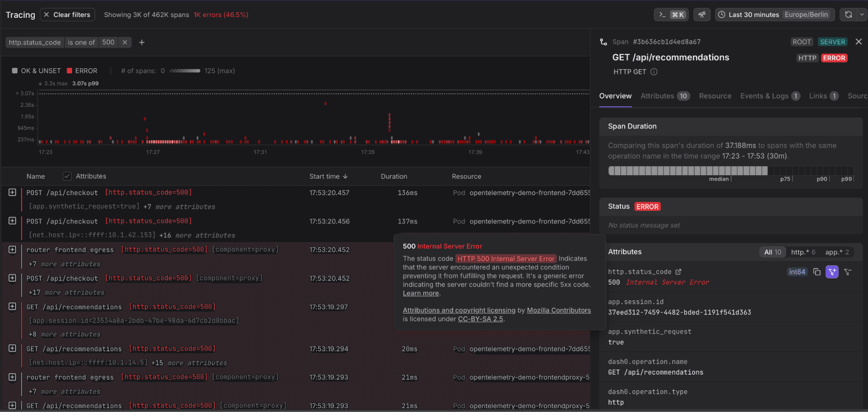868x412 pixels.
Task: Switch to the Attributes tab
Action: click(x=665, y=96)
